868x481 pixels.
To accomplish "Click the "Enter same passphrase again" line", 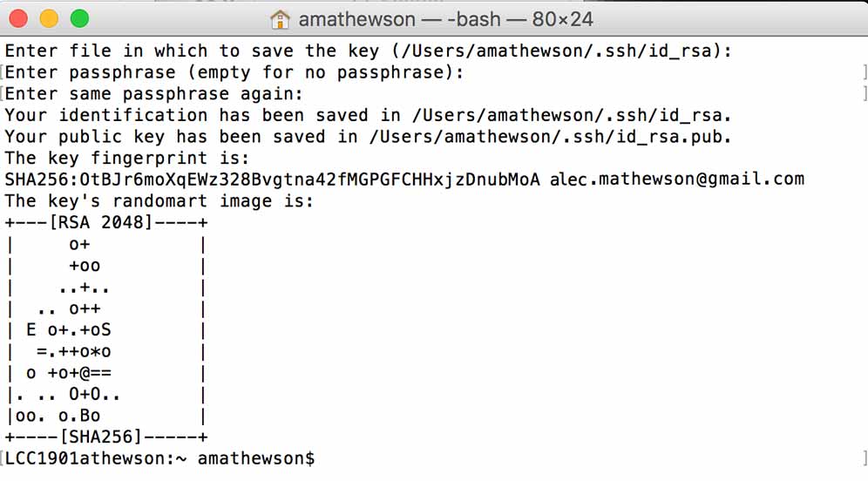I will [154, 94].
